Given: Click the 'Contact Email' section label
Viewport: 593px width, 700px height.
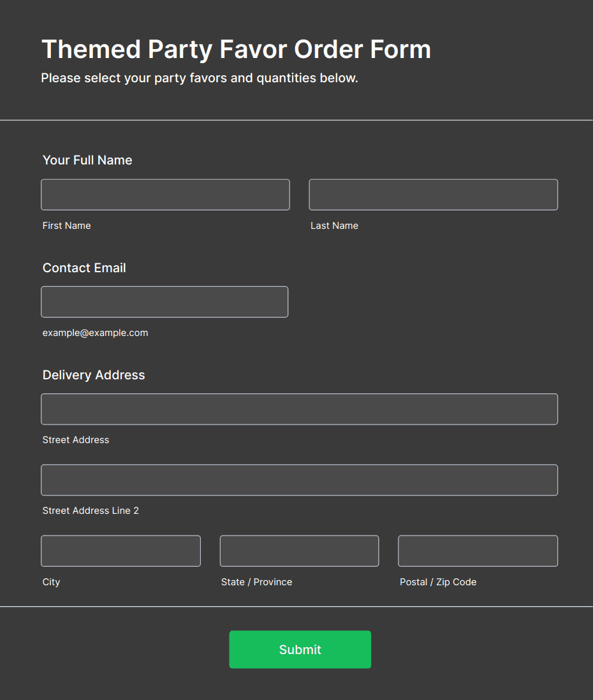Looking at the screenshot, I should pyautogui.click(x=84, y=268).
